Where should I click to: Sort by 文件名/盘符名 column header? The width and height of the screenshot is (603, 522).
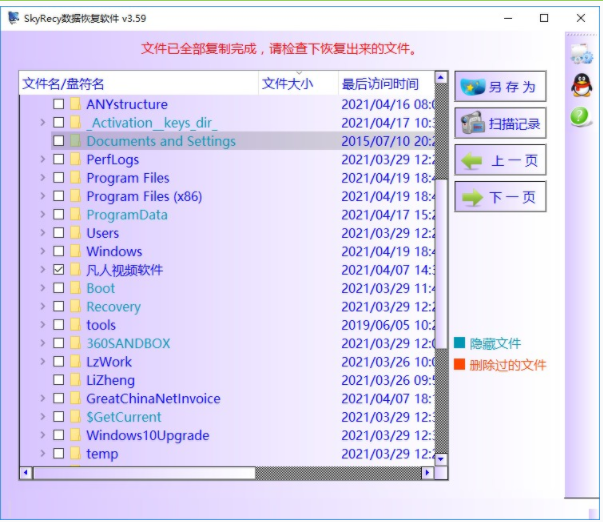138,83
